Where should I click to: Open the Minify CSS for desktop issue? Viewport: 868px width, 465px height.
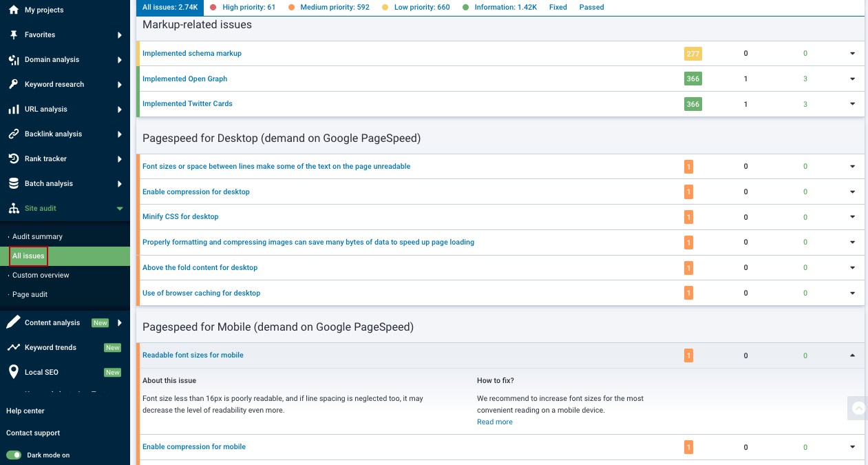pos(180,216)
